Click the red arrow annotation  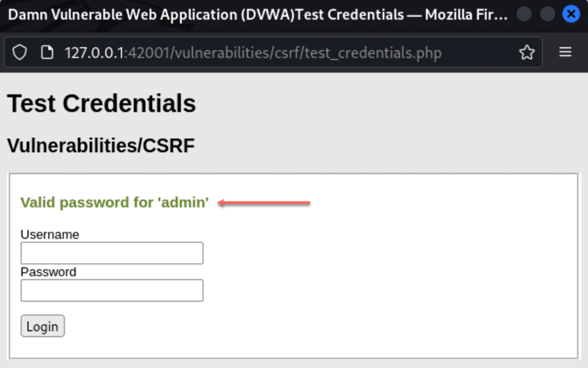[264, 203]
